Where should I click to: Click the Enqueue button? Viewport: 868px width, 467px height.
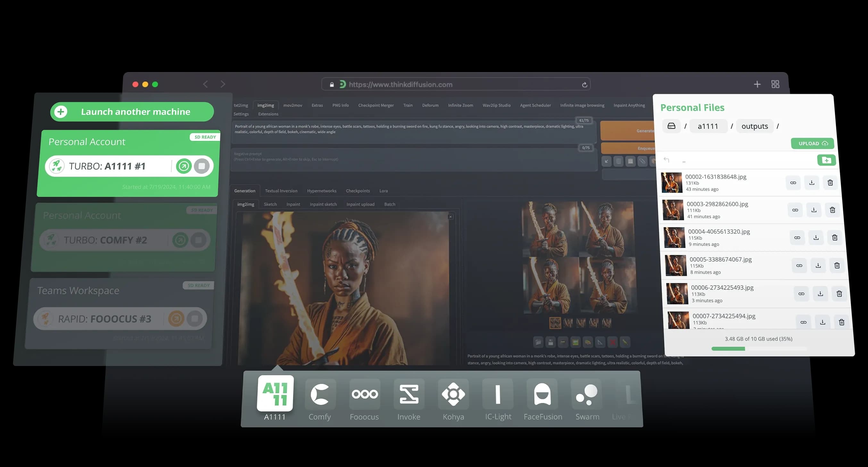pos(628,148)
